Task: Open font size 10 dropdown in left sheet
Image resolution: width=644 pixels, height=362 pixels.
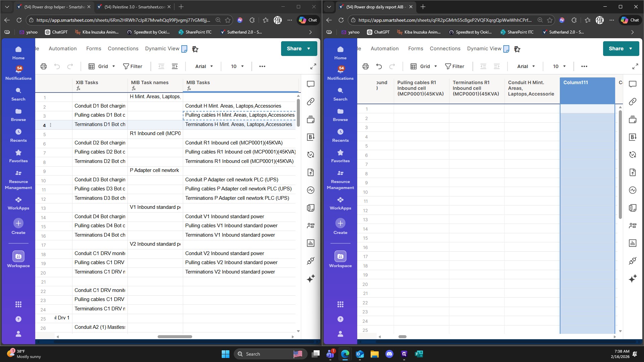Action: (237, 66)
